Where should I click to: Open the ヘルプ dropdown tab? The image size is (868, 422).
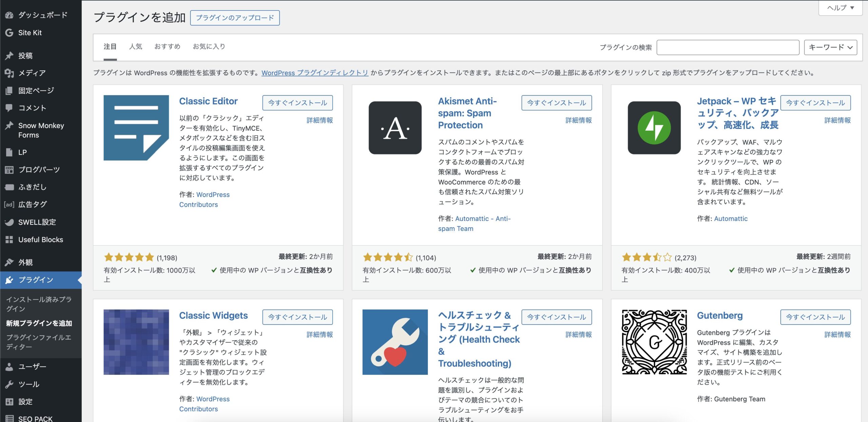(x=840, y=8)
